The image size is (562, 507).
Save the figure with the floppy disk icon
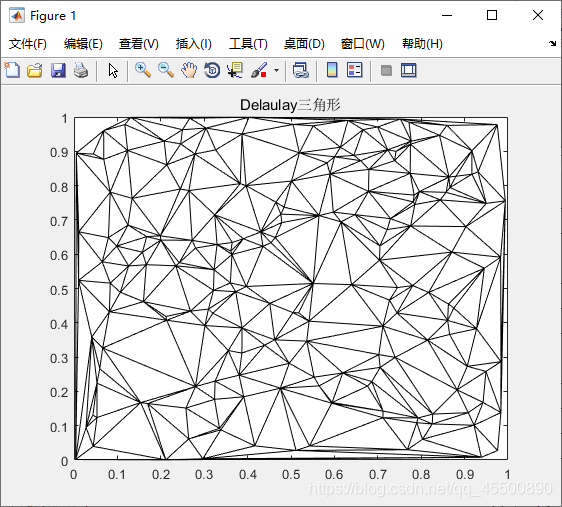click(x=58, y=70)
